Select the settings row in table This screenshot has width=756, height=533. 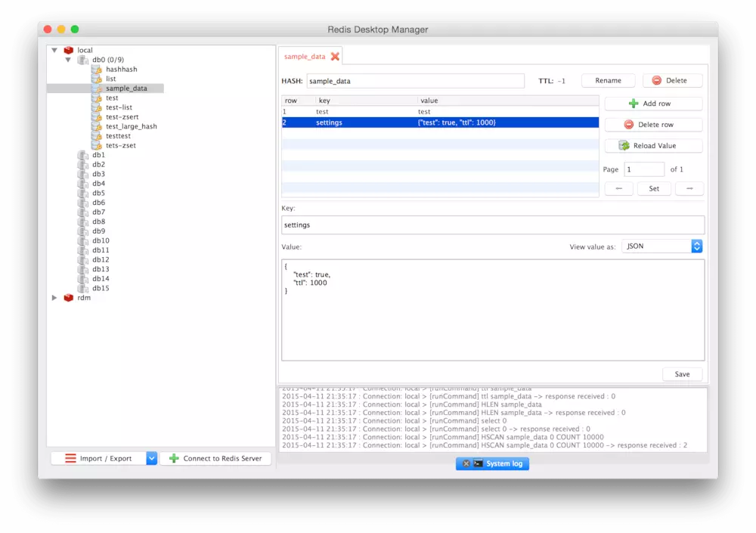pyautogui.click(x=440, y=122)
